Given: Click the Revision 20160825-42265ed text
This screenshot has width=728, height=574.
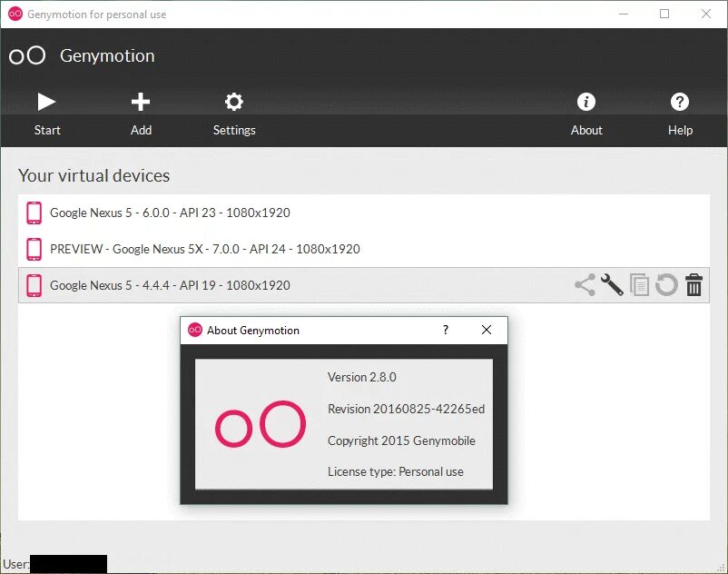Looking at the screenshot, I should tap(407, 409).
